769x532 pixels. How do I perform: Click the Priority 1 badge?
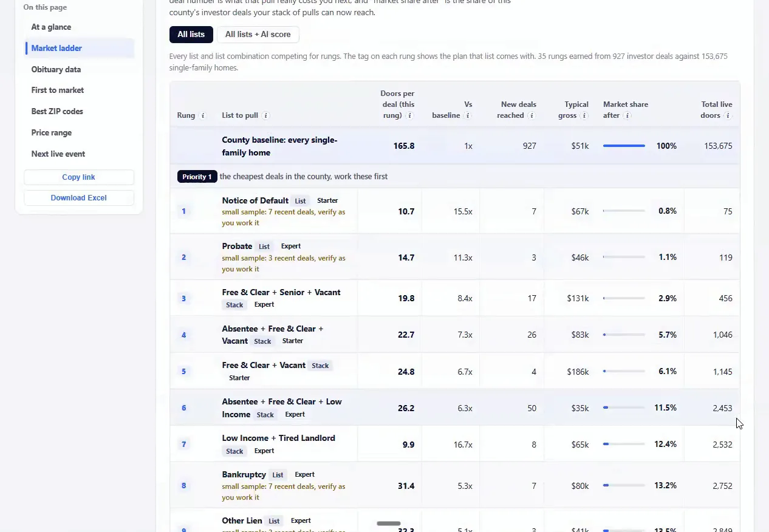pos(197,177)
